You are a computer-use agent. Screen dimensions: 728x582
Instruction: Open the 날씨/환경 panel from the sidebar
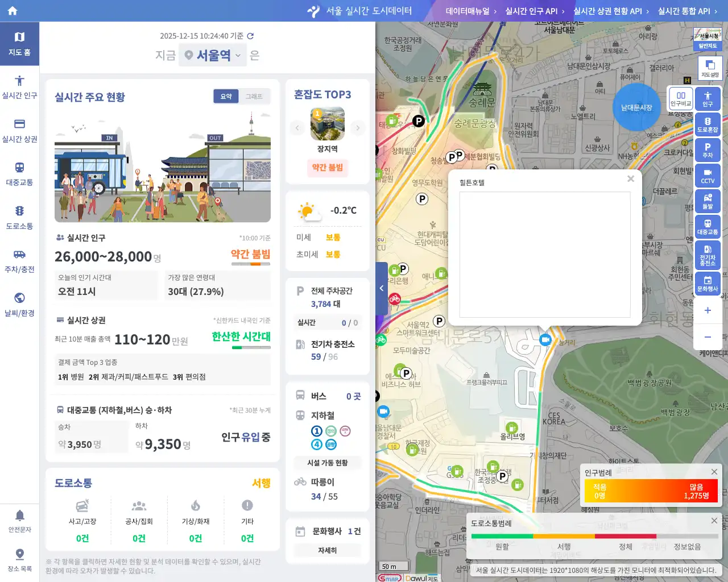(20, 302)
